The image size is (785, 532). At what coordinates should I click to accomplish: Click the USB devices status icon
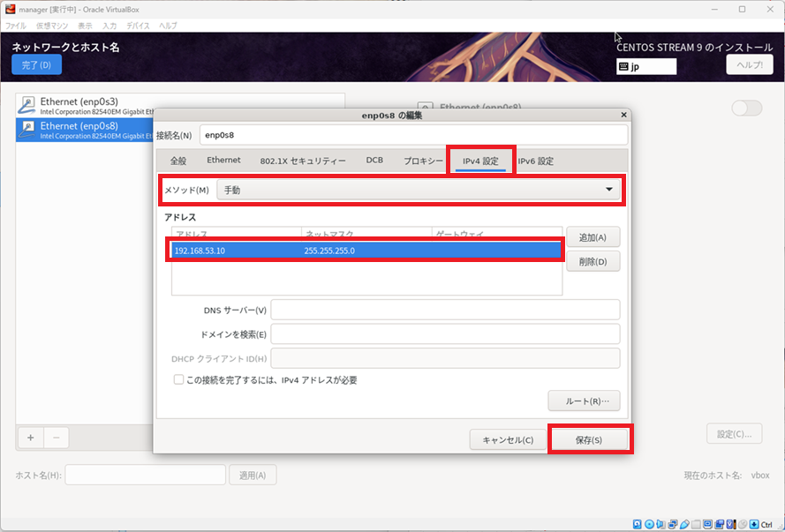[x=684, y=524]
